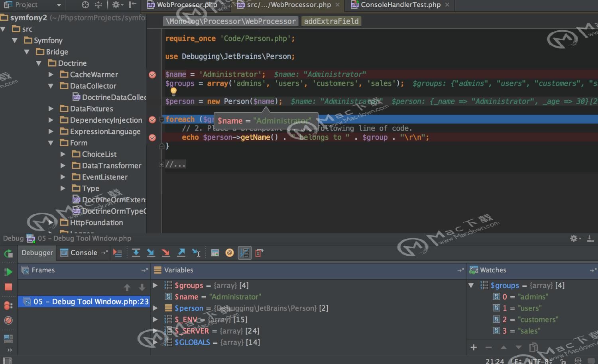Screen dimensions: 598x364
Task: Expand the folded //... code block
Action: [x=161, y=164]
